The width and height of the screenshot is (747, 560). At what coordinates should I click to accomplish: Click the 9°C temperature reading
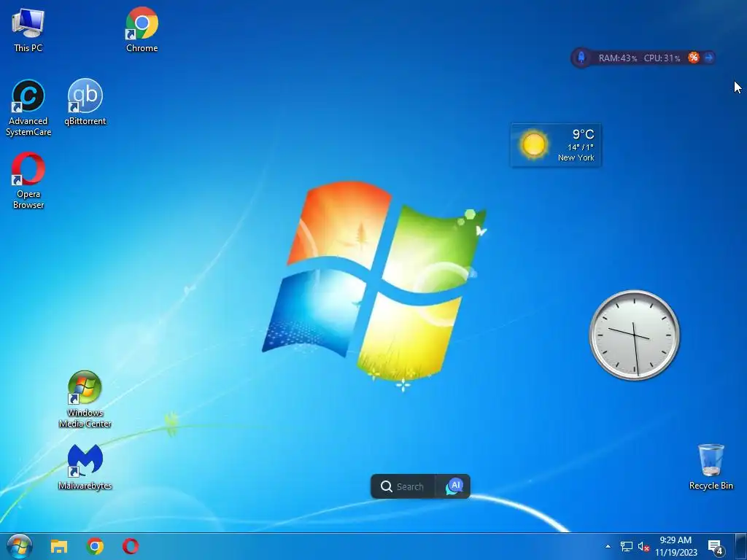pos(583,134)
